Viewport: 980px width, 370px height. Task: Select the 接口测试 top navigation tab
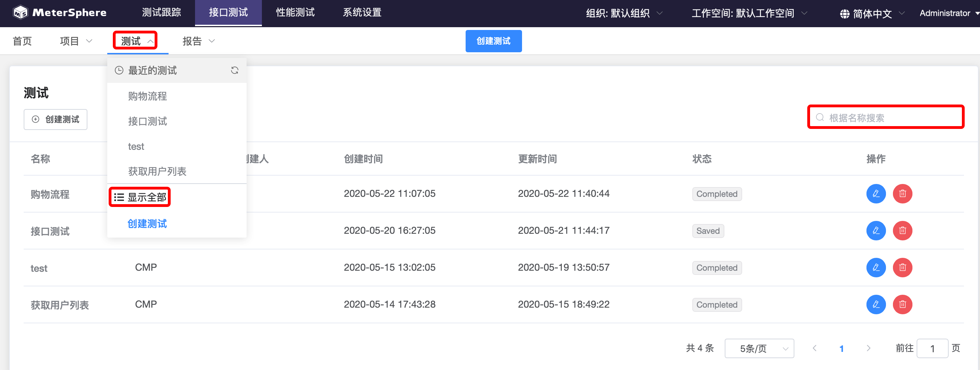tap(228, 13)
